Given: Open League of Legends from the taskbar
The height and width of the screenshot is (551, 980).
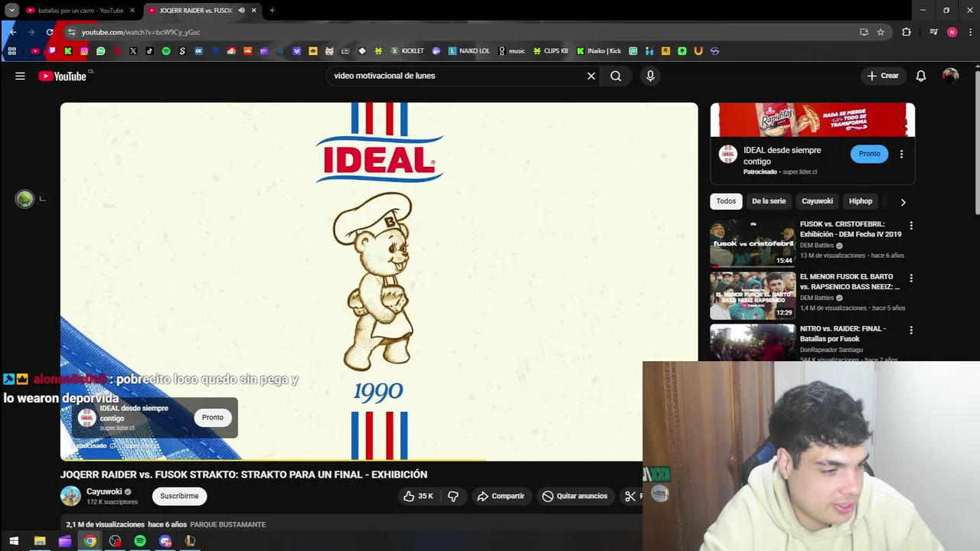Looking at the screenshot, I should coord(190,541).
